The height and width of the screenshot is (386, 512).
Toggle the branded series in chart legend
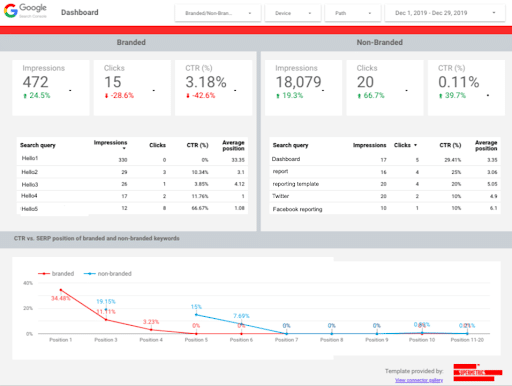coord(56,274)
